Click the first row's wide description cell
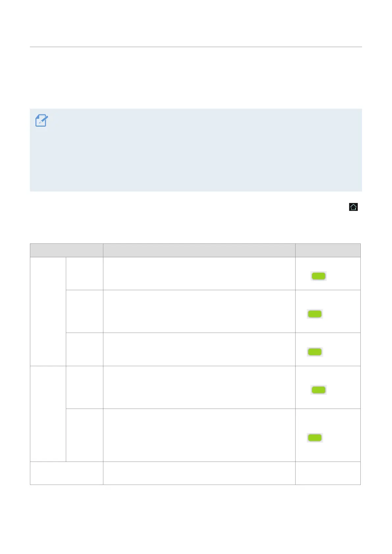 pos(199,273)
